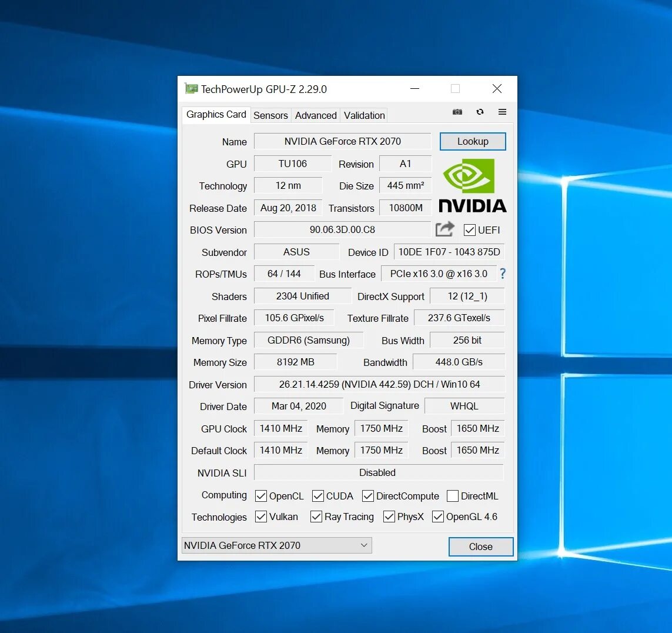
Task: Click the BIOS Version field 90.06.3D.00.C8
Action: 342,229
